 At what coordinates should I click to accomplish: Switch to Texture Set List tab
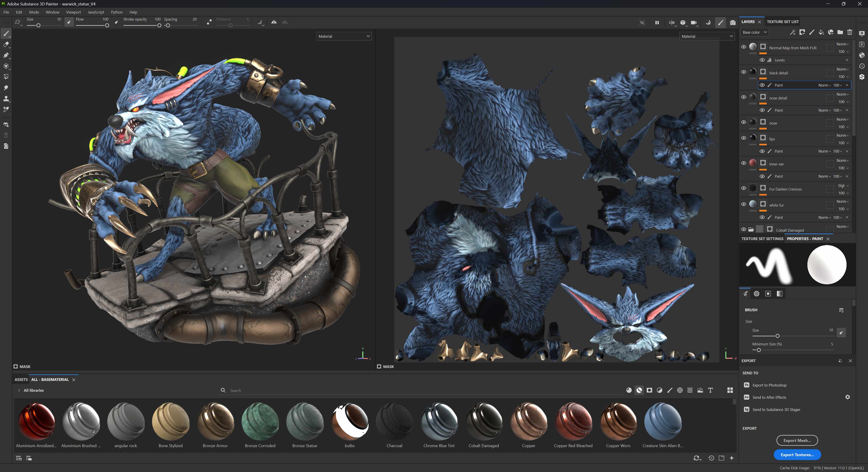point(782,21)
